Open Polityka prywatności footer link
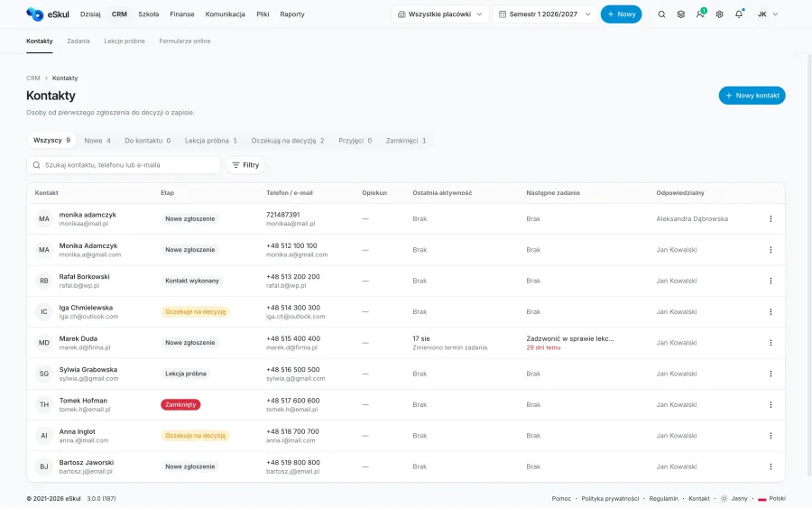Screen dimensions: 812x508 (x=610, y=499)
